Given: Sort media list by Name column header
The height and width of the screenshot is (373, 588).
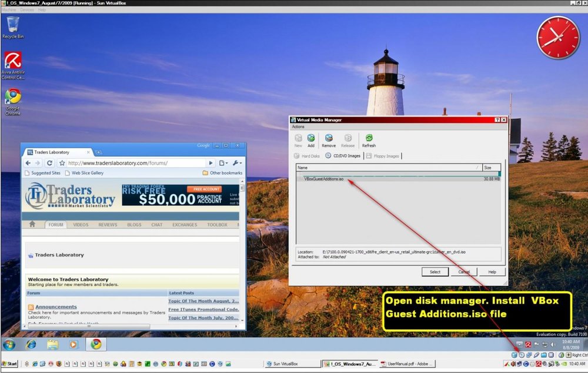Looking at the screenshot, I should (389, 168).
